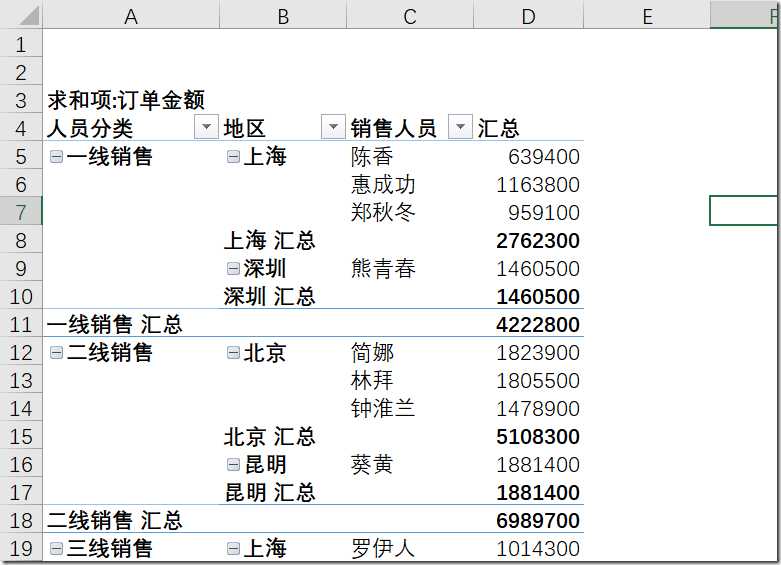The height and width of the screenshot is (565, 781).
Task: Select column E header
Action: coord(647,16)
